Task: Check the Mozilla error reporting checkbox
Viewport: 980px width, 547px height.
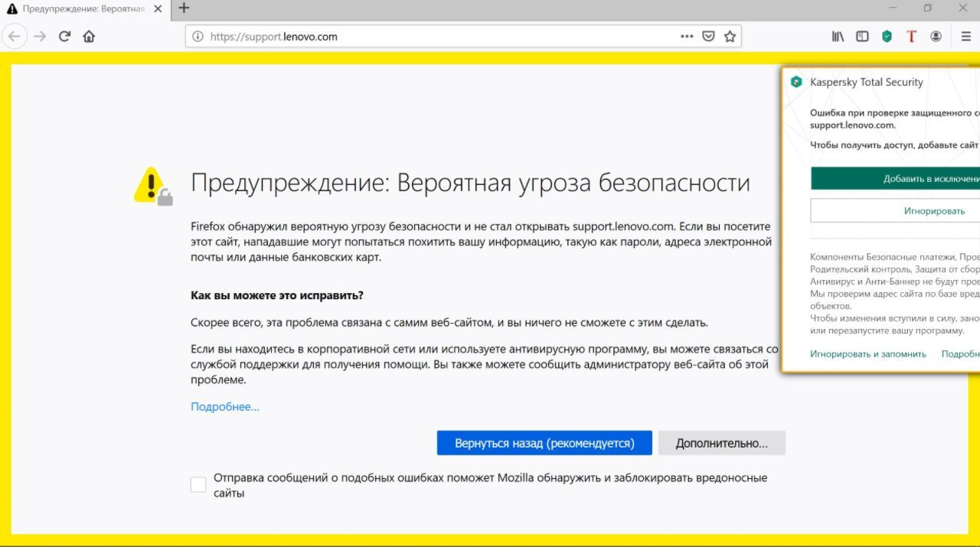Action: tap(198, 484)
